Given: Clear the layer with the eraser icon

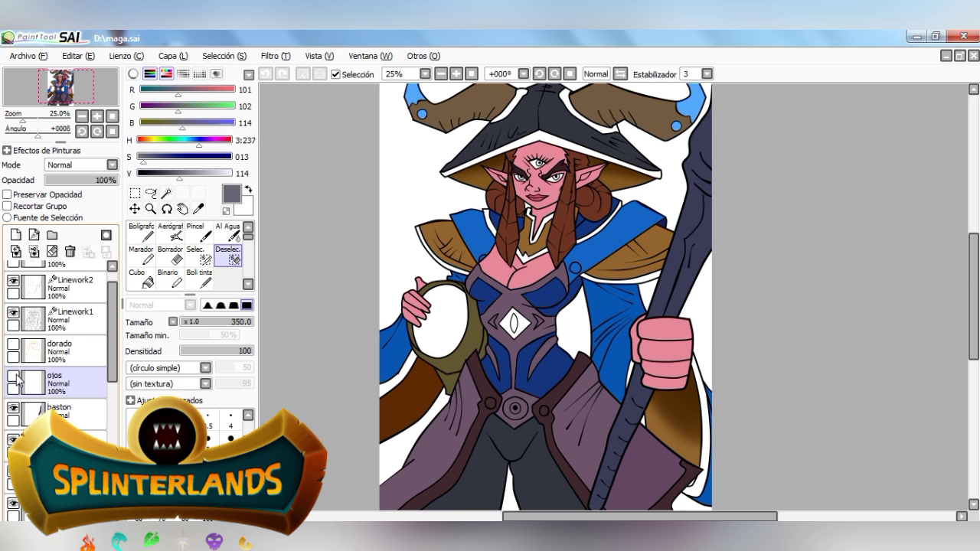Looking at the screenshot, I should click(52, 251).
